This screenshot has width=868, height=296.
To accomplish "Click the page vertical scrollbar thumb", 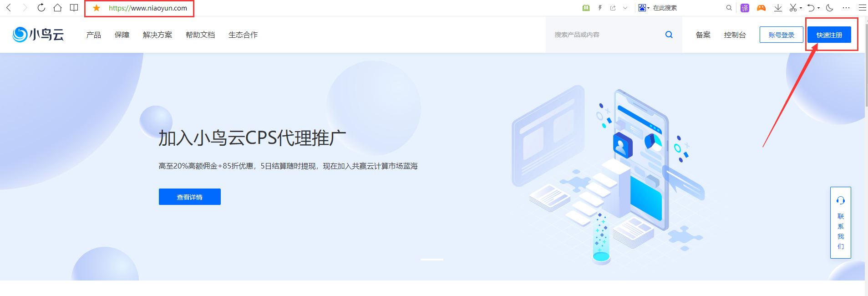I will [x=866, y=66].
